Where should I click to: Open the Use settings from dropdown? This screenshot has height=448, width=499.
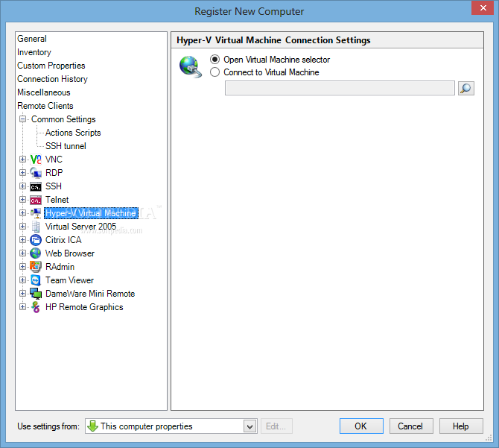[x=249, y=426]
